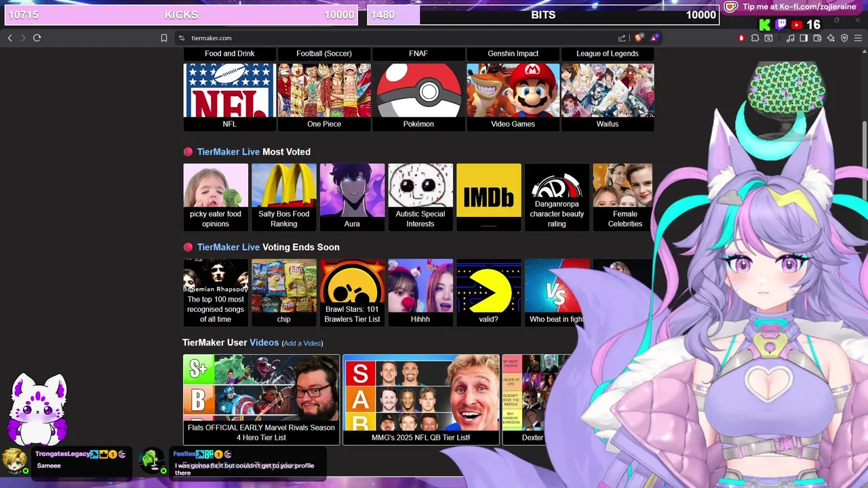Open the NFL category thumbnail
868x488 pixels.
click(230, 96)
